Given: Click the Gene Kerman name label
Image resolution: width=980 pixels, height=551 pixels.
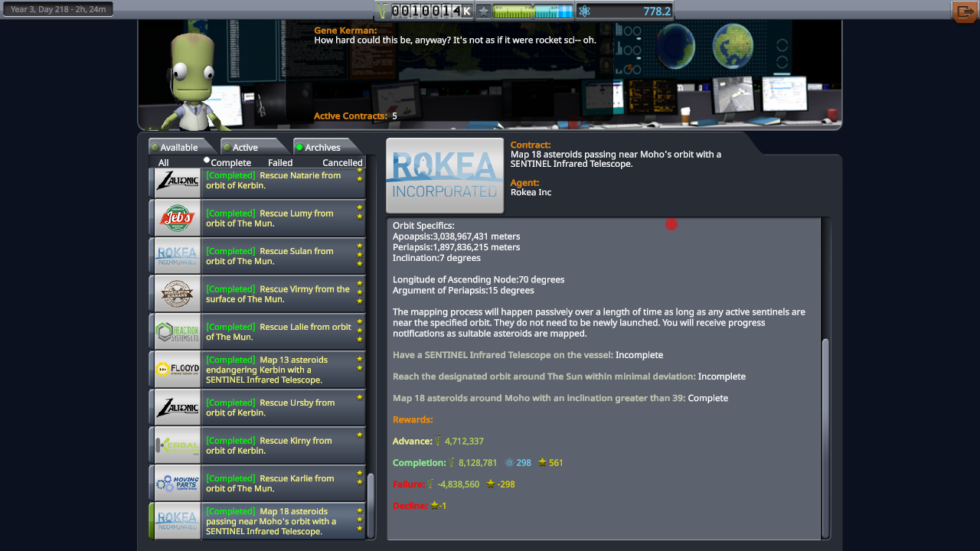Looking at the screenshot, I should pos(345,31).
